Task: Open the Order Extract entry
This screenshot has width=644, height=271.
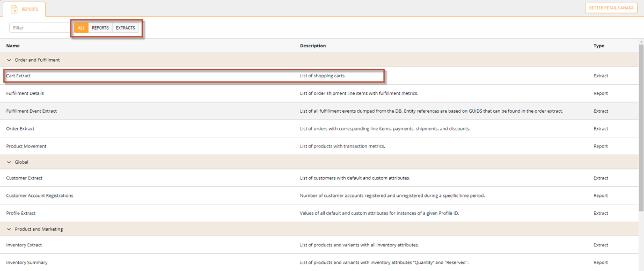Action: (20, 129)
